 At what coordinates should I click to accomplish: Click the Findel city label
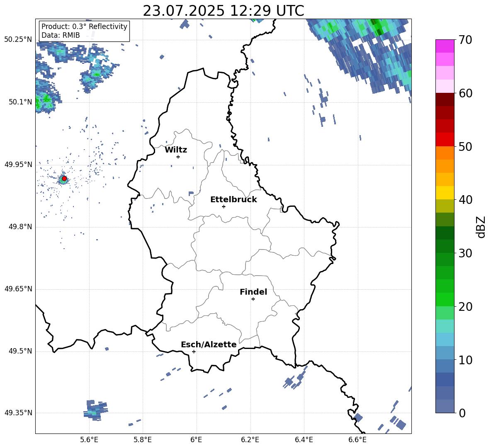tap(253, 292)
